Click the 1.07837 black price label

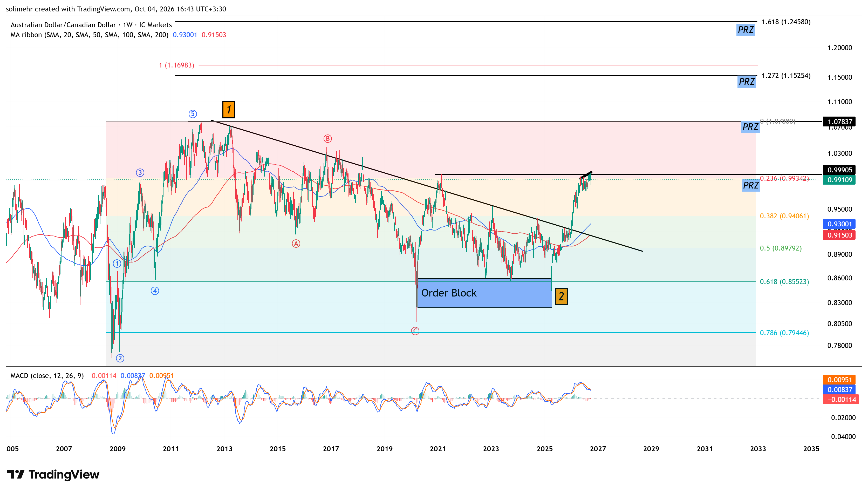coord(839,121)
